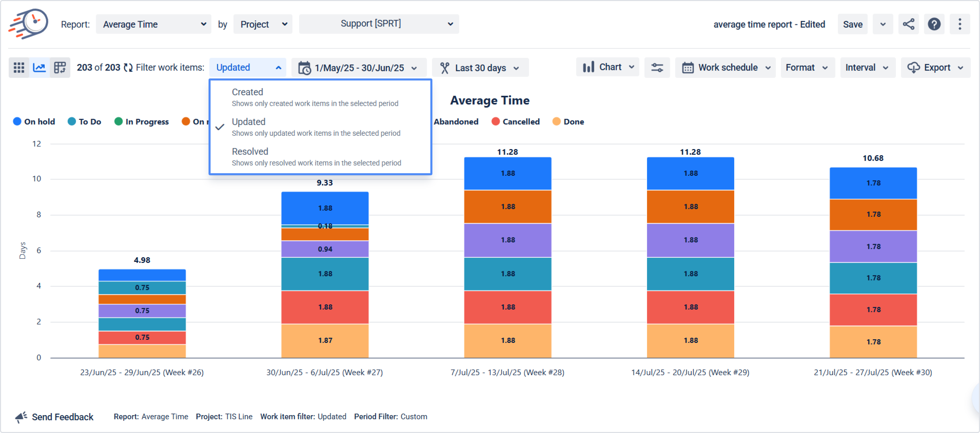This screenshot has height=433, width=980.
Task: Click the Save button
Action: click(x=852, y=24)
